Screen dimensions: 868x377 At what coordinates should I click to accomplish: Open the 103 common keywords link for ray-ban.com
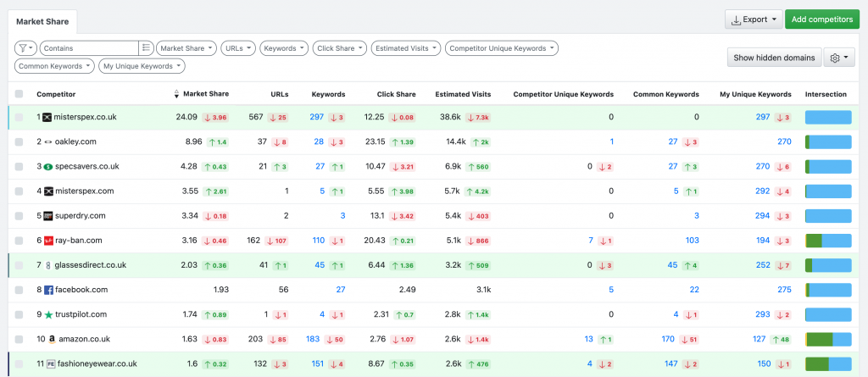(692, 241)
